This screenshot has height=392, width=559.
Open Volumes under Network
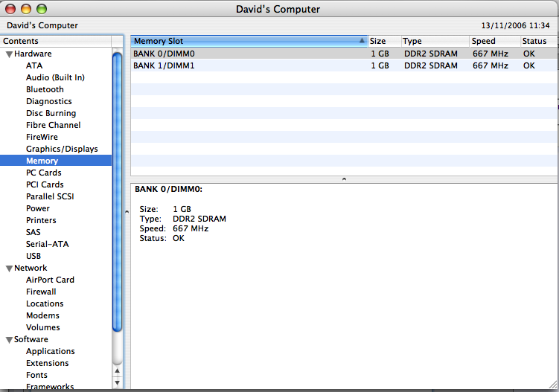[43, 327]
